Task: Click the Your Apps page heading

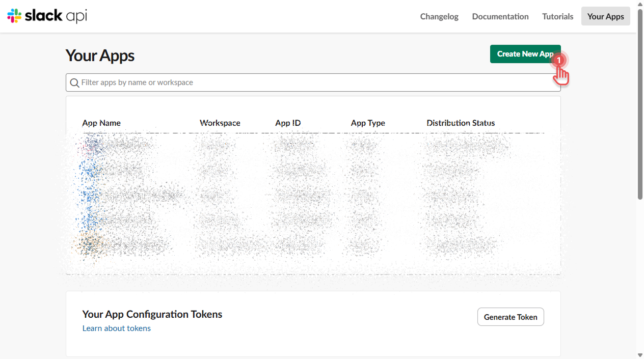Action: click(x=100, y=55)
